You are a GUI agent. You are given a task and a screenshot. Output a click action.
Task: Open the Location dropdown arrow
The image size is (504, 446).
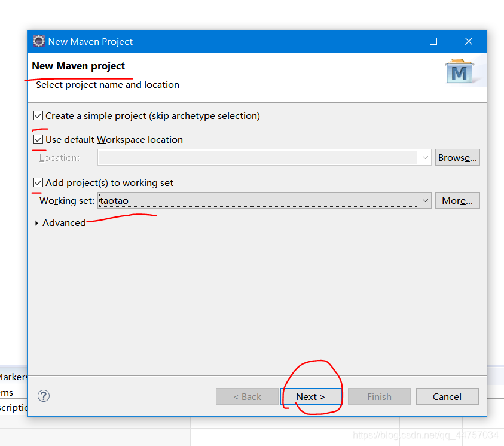click(425, 157)
